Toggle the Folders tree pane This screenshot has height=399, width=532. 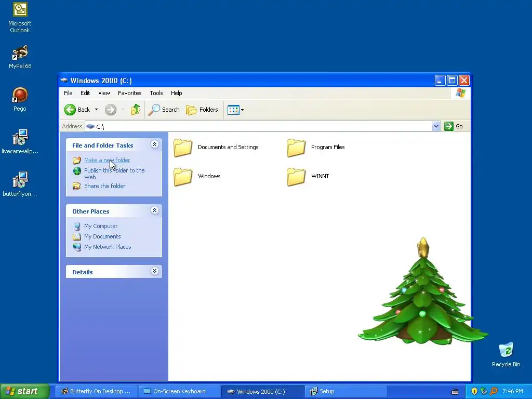coord(202,110)
